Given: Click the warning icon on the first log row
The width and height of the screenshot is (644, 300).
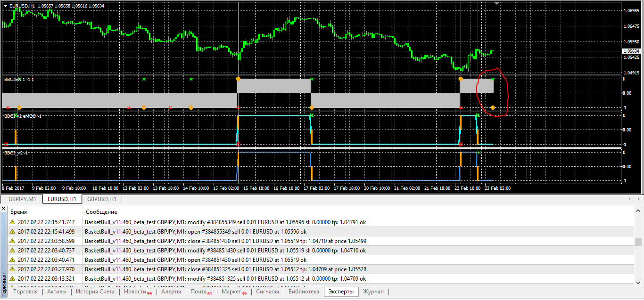Looking at the screenshot, I should (x=12, y=222).
